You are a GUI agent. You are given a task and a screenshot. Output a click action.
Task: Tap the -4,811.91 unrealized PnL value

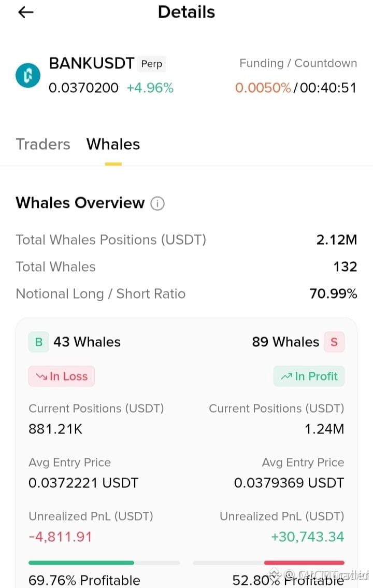tap(60, 537)
